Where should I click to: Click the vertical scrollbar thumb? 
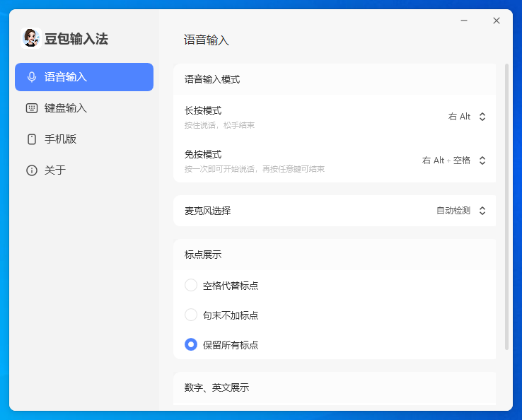point(506,206)
